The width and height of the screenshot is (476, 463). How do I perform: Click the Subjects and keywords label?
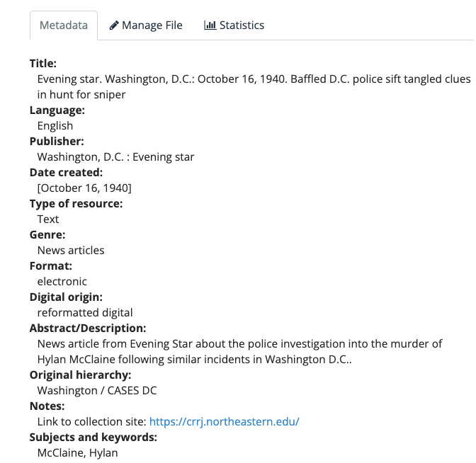(93, 437)
